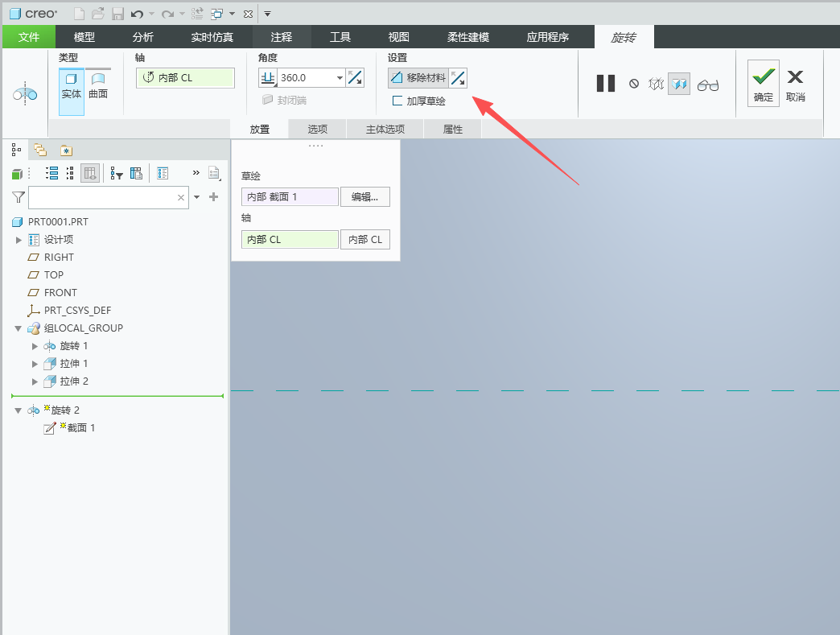The height and width of the screenshot is (635, 840).
Task: Switch to the 应用程序 ribbon tab
Action: click(547, 37)
